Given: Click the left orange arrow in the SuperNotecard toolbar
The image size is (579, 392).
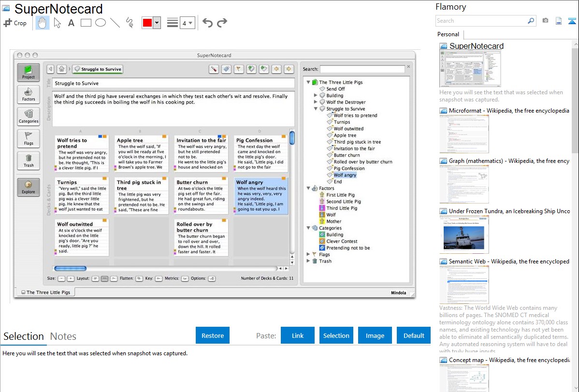Looking at the screenshot, I should 276,69.
